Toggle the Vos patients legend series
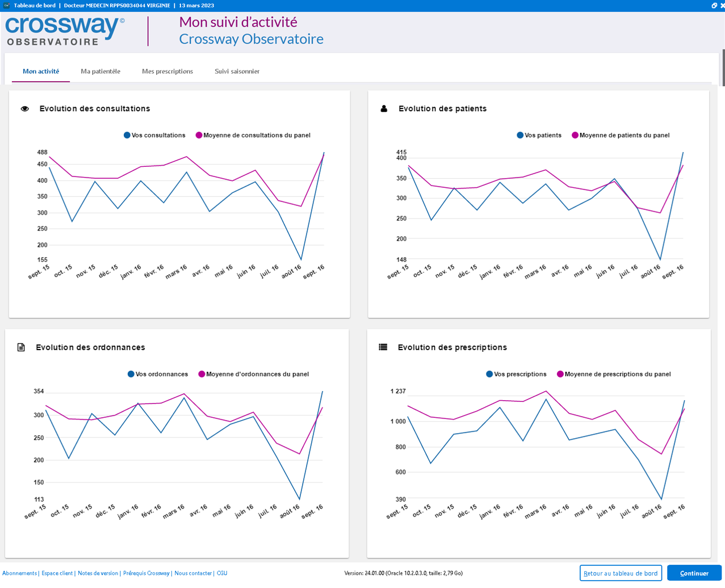The height and width of the screenshot is (588, 725). (x=539, y=135)
